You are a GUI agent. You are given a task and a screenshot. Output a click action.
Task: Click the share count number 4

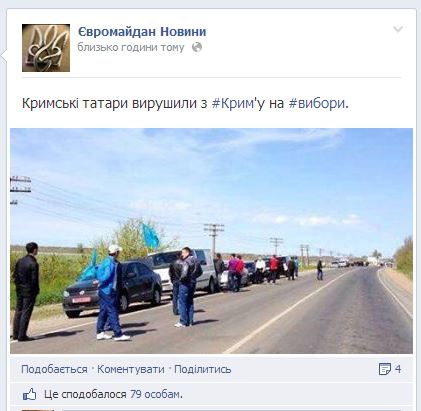click(398, 369)
